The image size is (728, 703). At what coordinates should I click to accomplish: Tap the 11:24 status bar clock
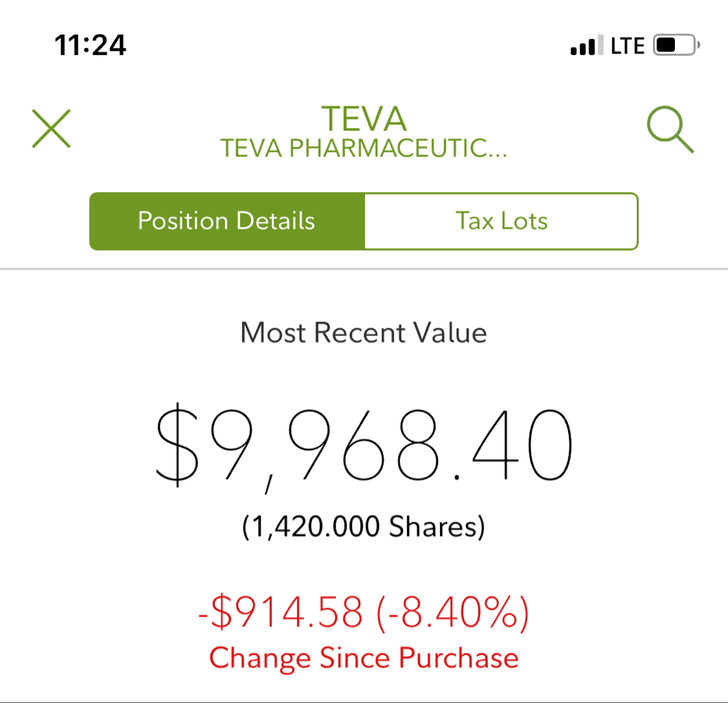pos(91,46)
